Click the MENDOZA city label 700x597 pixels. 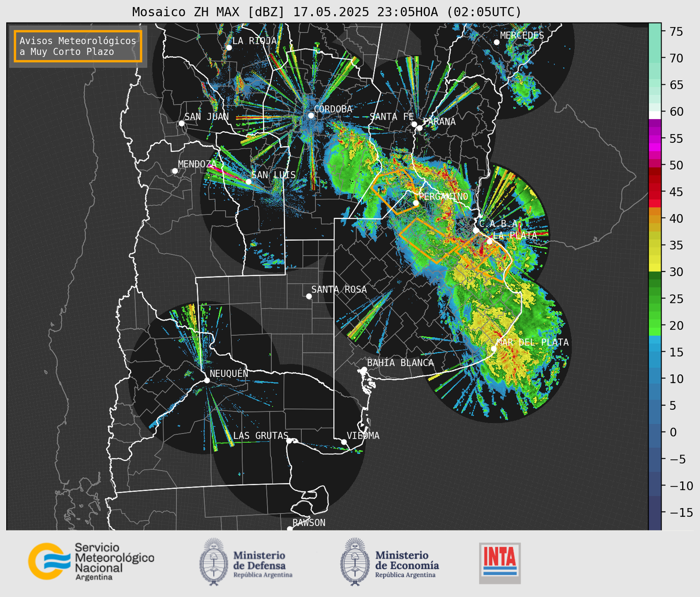tap(197, 164)
